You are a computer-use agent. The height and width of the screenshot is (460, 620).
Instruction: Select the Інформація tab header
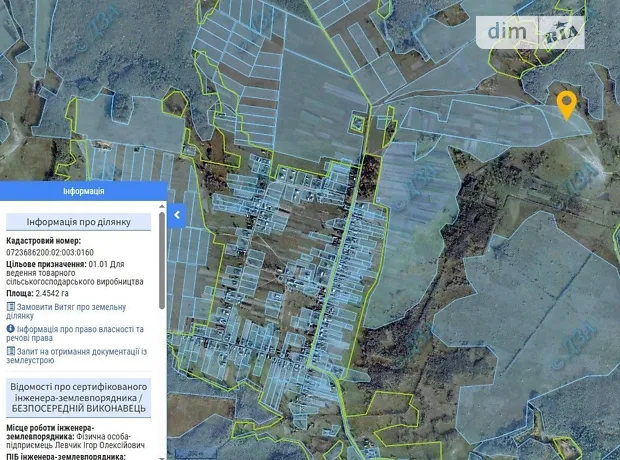83,191
